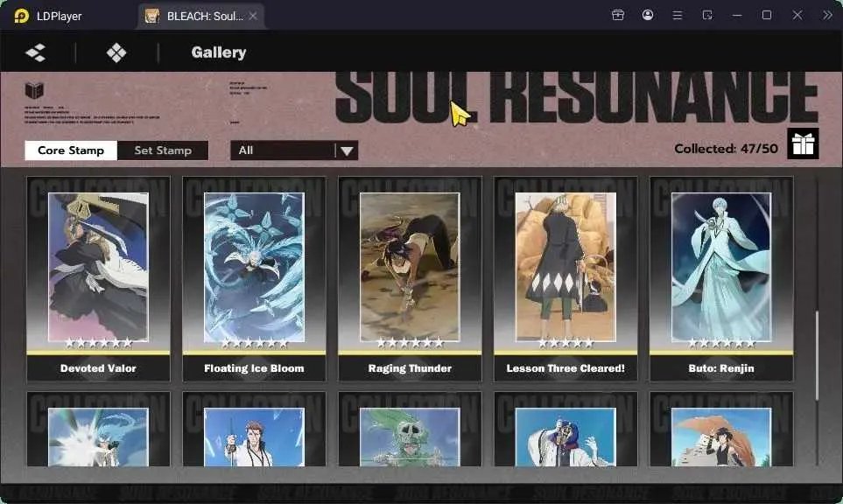The width and height of the screenshot is (843, 504).
Task: Select the Floating Ice Bloom stamp card
Action: pyautogui.click(x=254, y=279)
